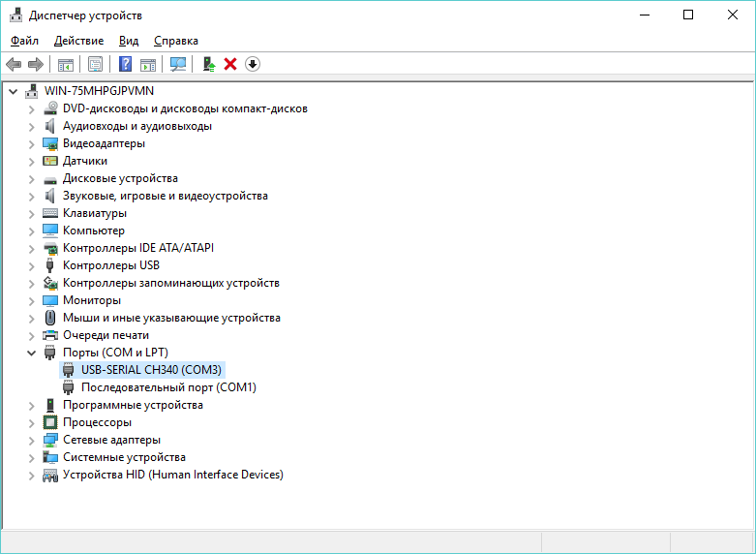
Task: Click the Процессоры chip icon
Action: (x=50, y=422)
